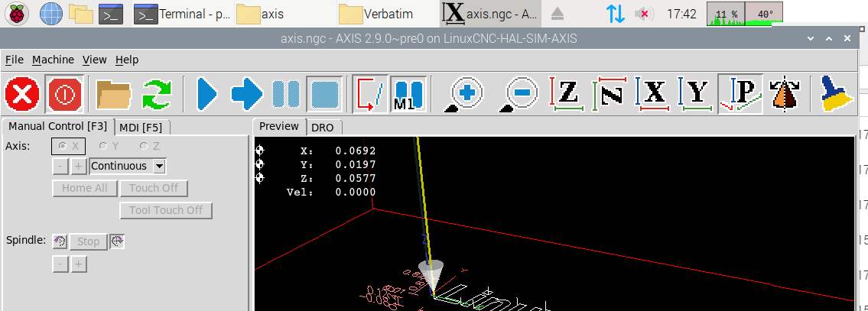Switch to front Y view
The height and width of the screenshot is (311, 868).
tap(696, 93)
